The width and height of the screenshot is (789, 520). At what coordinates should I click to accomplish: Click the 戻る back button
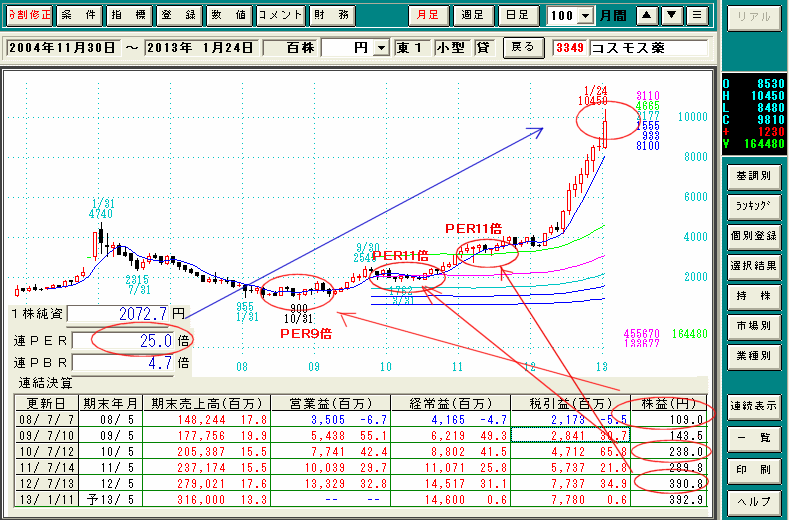tap(523, 47)
